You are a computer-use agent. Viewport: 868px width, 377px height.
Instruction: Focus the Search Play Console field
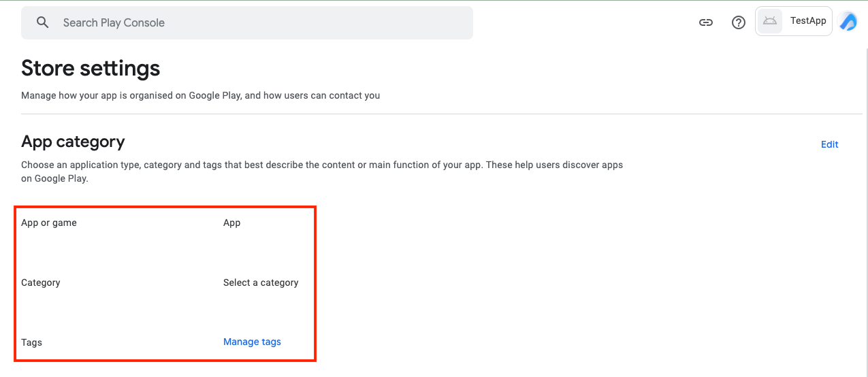(x=247, y=22)
